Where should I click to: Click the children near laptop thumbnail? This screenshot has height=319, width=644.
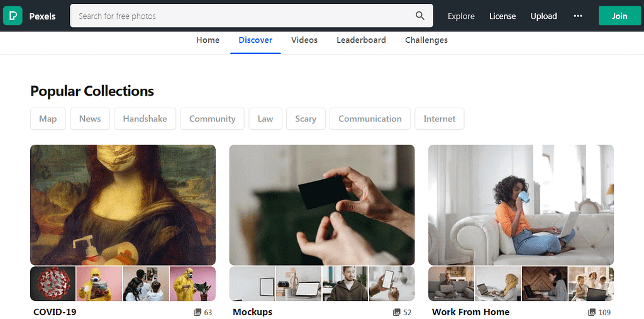(591, 284)
